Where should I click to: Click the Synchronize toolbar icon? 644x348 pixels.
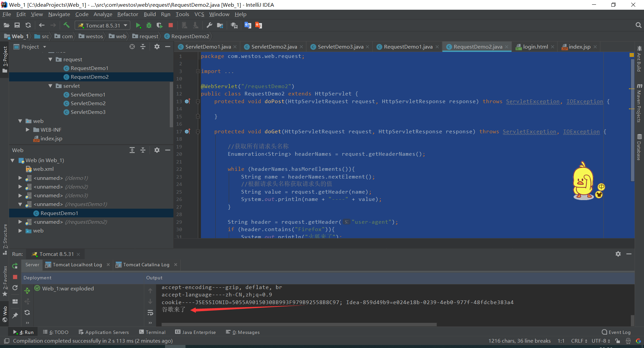(28, 25)
